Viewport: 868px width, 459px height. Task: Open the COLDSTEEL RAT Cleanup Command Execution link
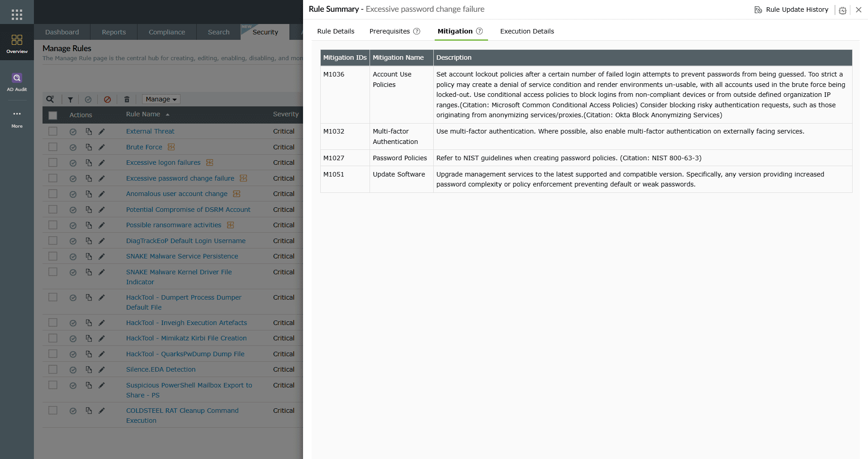coord(182,416)
